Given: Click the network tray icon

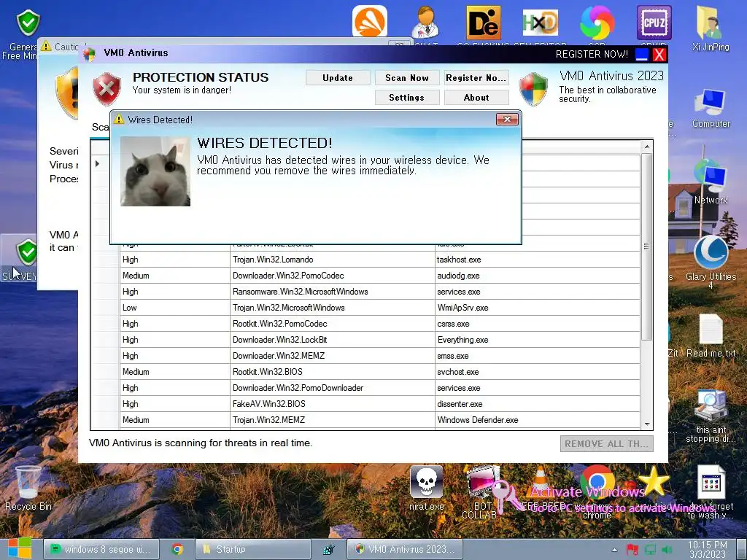Looking at the screenshot, I should pyautogui.click(x=650, y=550).
